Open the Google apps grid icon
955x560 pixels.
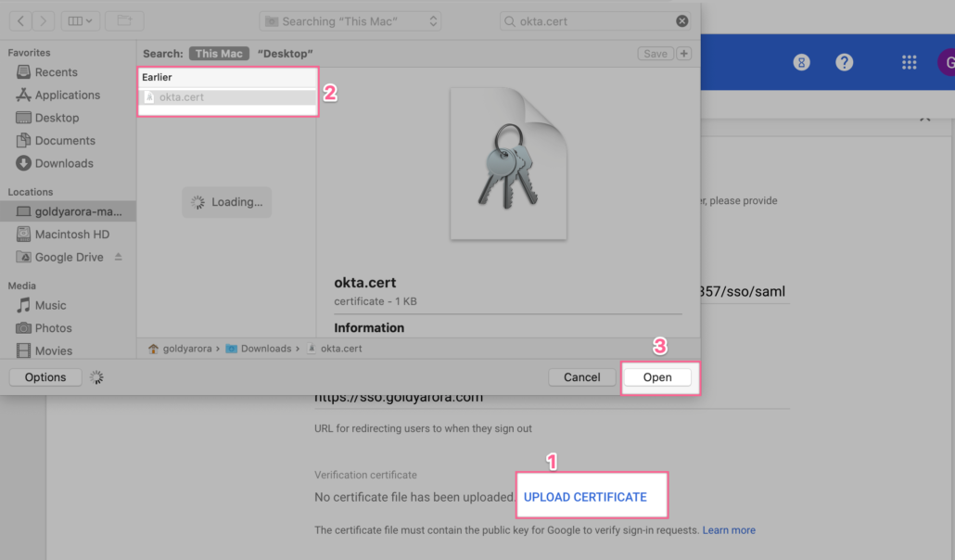pos(909,62)
